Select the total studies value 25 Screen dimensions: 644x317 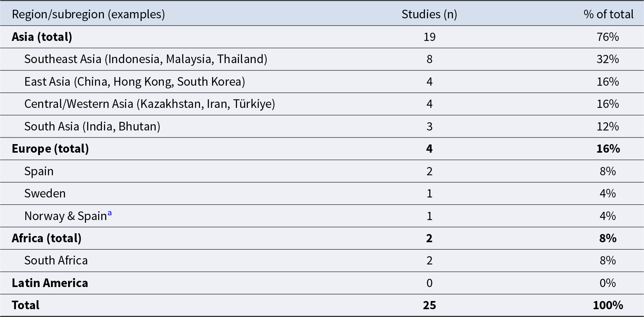[429, 305]
